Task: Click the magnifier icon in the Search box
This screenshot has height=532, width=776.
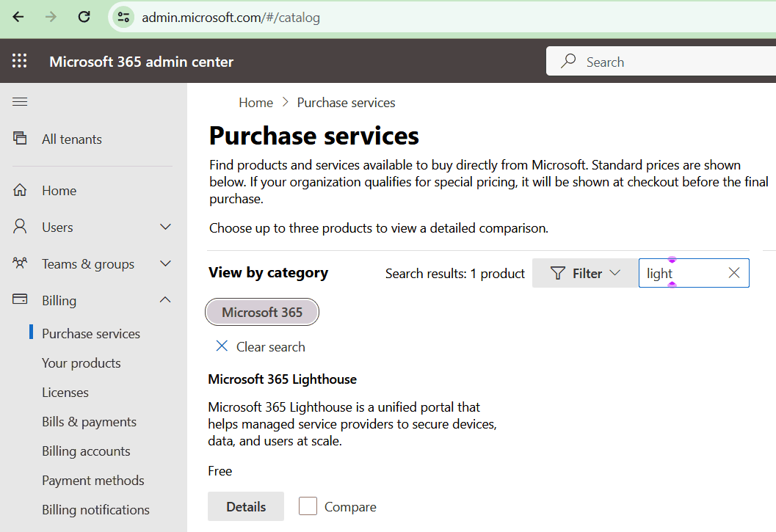Action: [568, 62]
